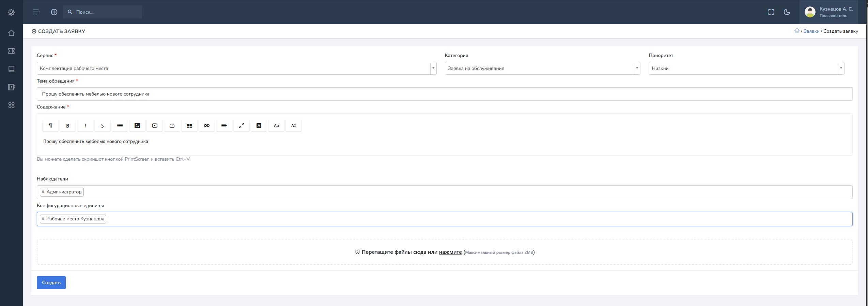
Task: Apply italic formatting in editor toolbar
Action: point(85,126)
